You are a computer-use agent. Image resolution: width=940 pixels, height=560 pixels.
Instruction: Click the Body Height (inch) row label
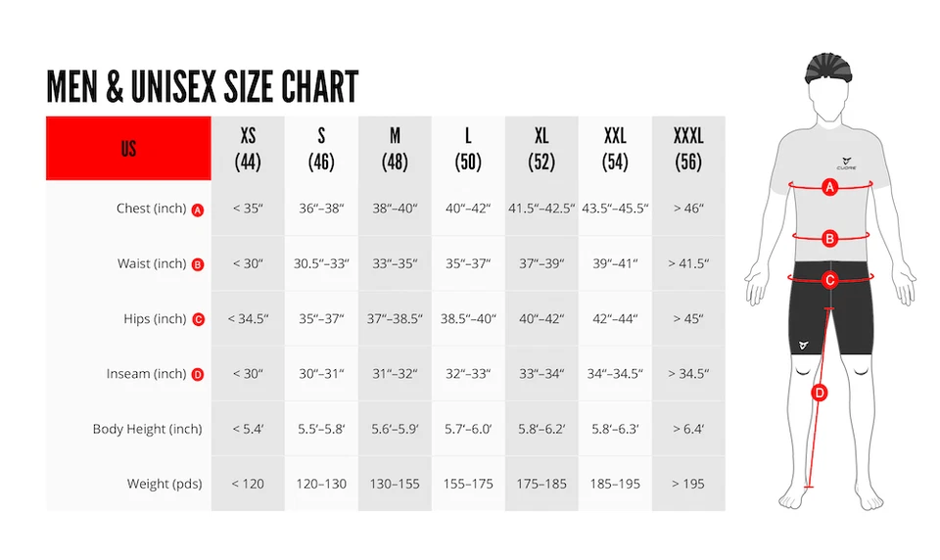(x=147, y=429)
